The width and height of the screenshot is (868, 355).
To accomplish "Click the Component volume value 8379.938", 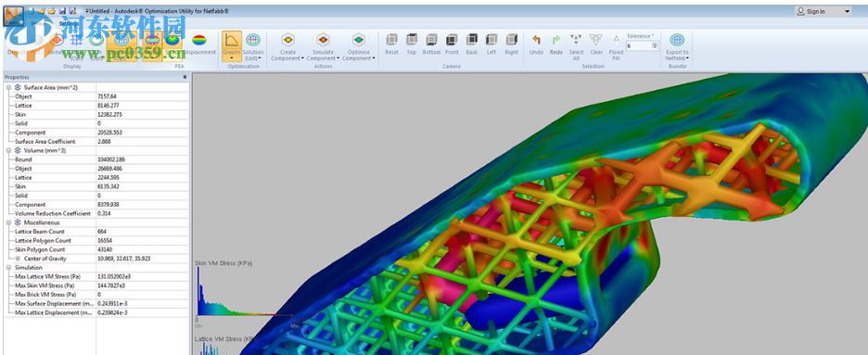I will (x=108, y=205).
